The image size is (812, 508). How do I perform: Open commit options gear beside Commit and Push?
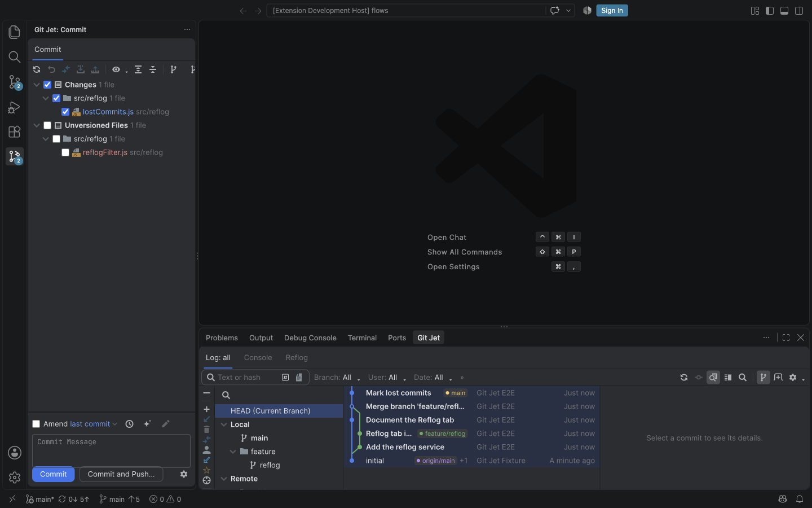(184, 474)
